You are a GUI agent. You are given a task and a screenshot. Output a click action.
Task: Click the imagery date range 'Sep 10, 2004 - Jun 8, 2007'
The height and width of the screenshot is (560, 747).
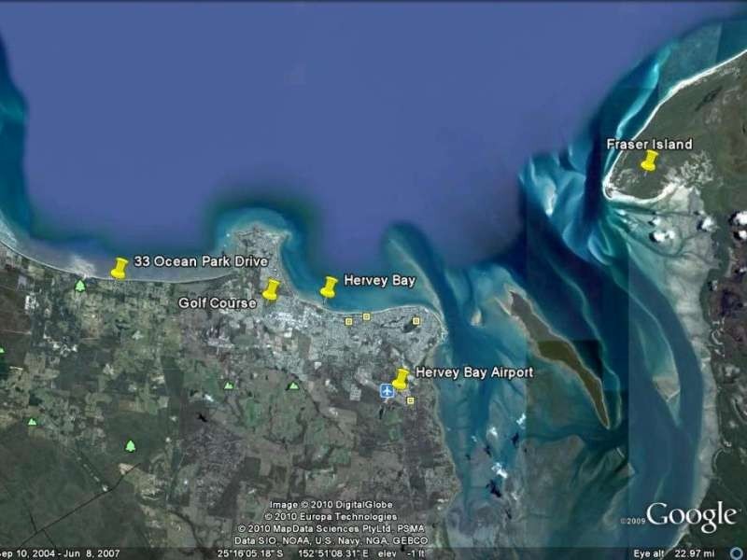point(60,553)
